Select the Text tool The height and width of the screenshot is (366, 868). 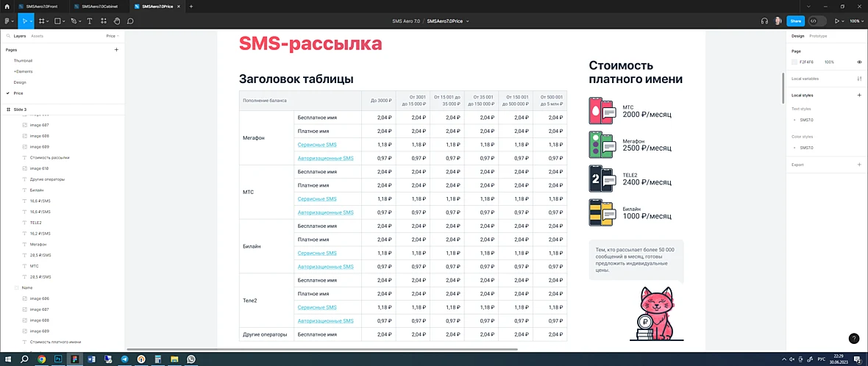point(90,21)
